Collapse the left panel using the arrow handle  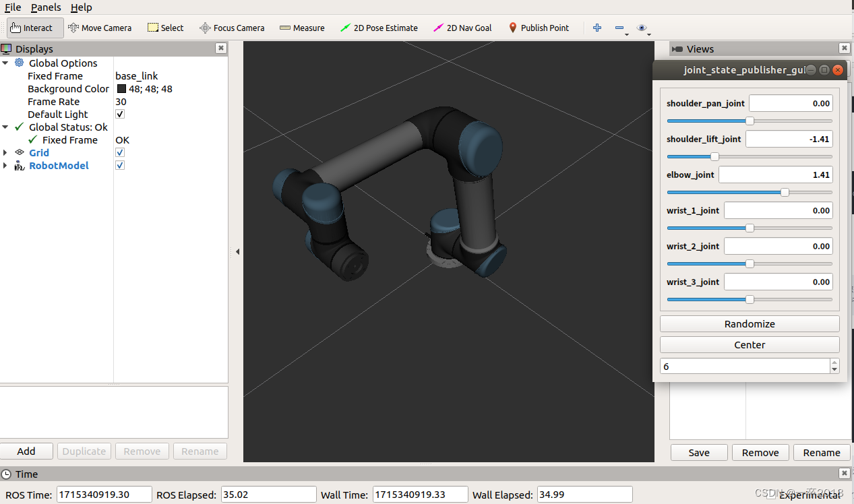pyautogui.click(x=237, y=251)
